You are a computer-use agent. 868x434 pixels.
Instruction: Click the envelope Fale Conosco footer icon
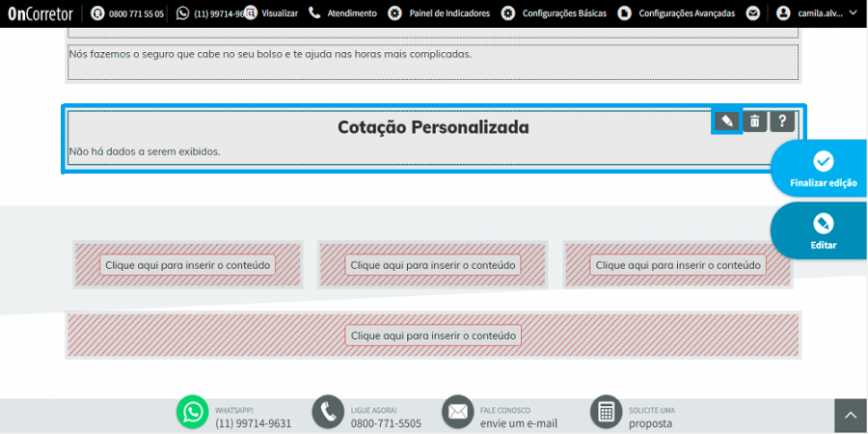(x=458, y=412)
